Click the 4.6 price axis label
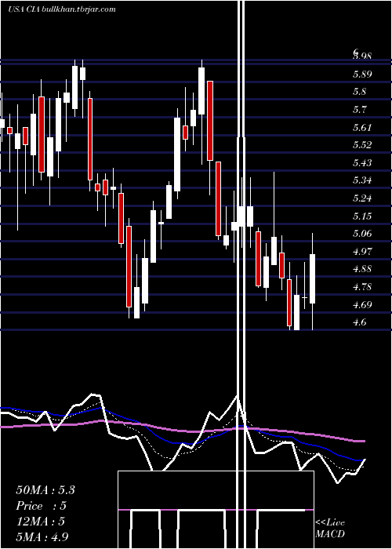This screenshot has width=392, height=549. coord(359,322)
